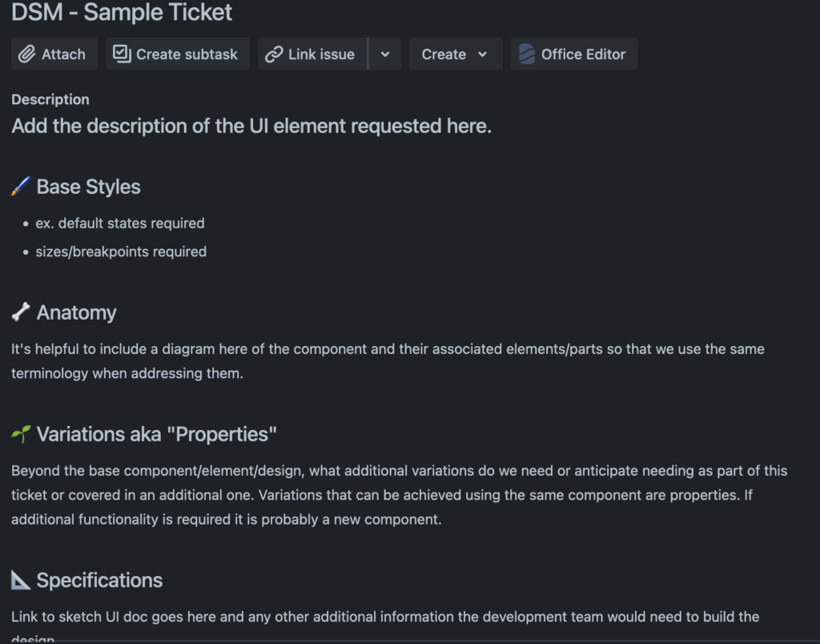Edit the 'Add the description of the UI element' text

click(x=251, y=126)
